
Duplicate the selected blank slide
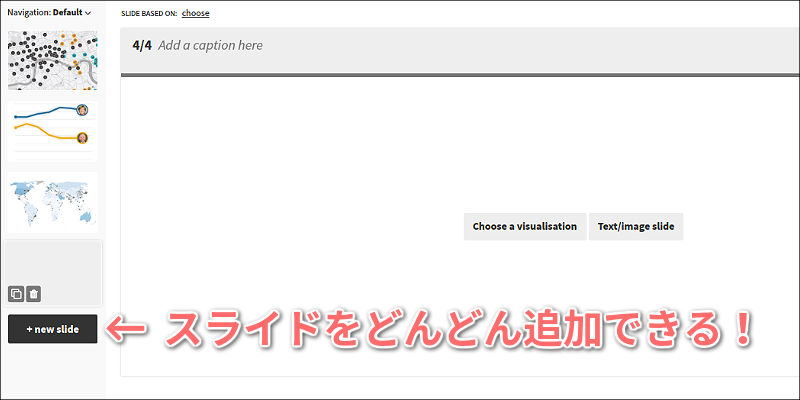(x=16, y=294)
